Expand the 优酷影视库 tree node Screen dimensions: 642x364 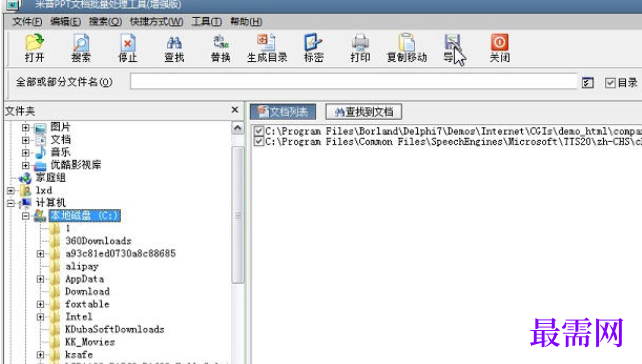[x=25, y=165]
